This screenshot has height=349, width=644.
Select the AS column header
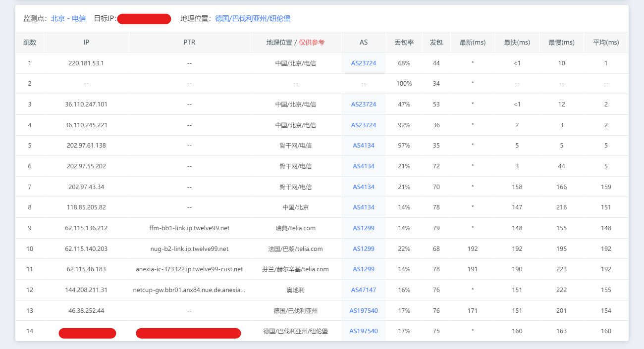(x=364, y=43)
